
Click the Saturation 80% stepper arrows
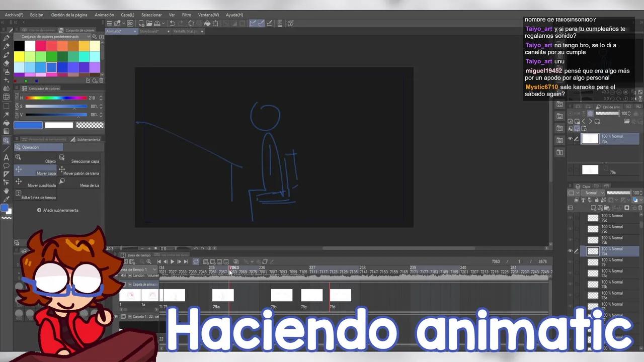click(101, 107)
